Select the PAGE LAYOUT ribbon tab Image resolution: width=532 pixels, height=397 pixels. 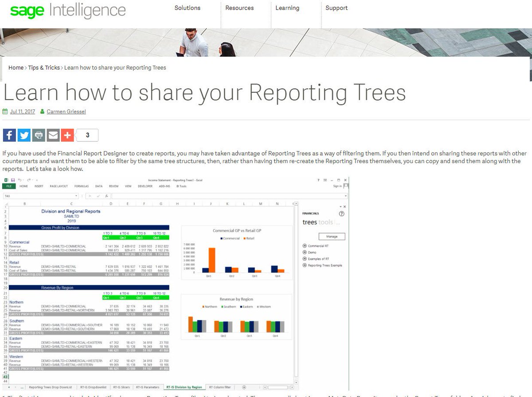click(59, 186)
